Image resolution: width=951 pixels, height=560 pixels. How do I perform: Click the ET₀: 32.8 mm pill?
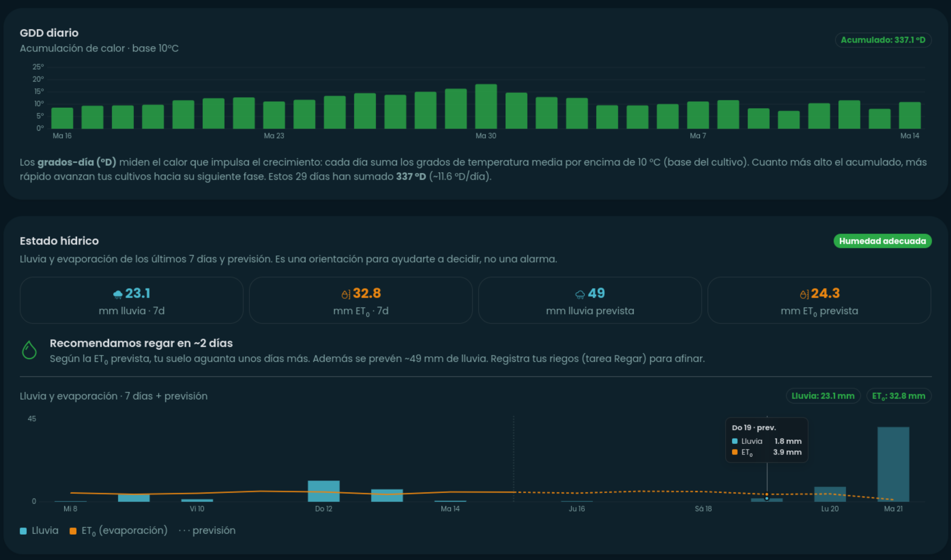point(898,396)
